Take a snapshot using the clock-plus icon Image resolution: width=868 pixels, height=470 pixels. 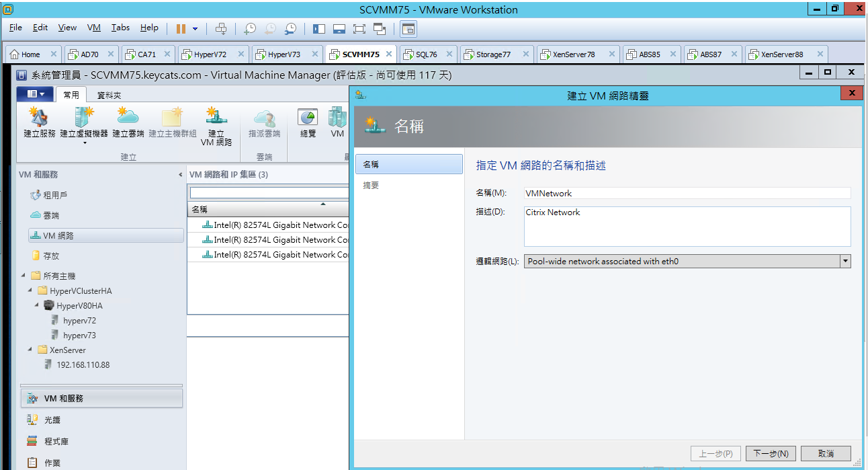[x=250, y=28]
